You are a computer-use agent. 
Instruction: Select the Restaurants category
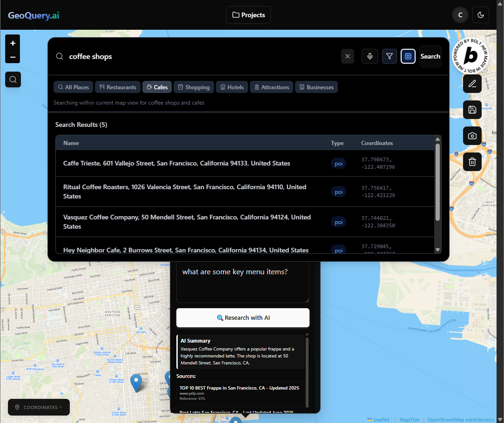[x=118, y=87]
